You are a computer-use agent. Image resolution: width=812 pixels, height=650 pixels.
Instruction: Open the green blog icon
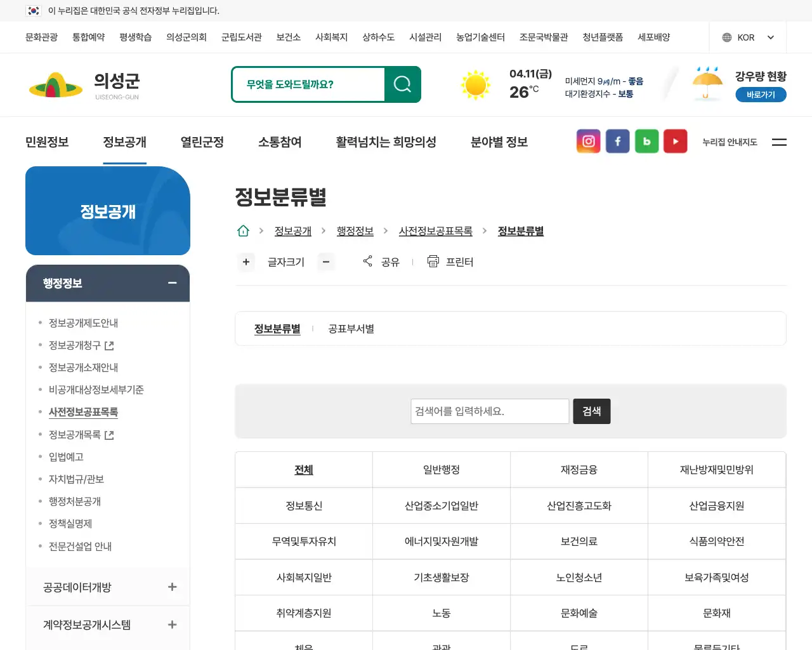point(646,141)
